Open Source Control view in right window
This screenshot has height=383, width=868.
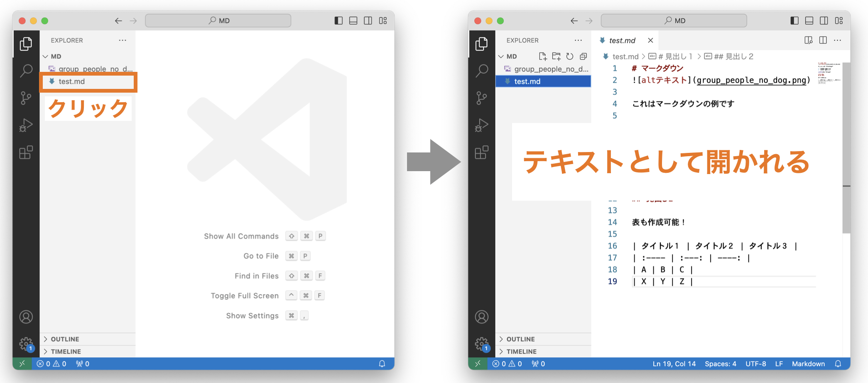[x=481, y=98]
